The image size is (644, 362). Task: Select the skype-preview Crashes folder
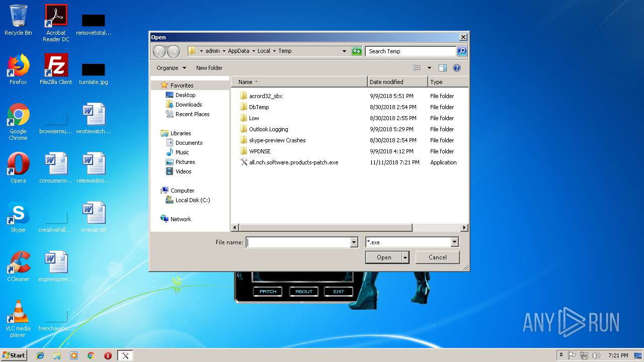click(x=277, y=140)
